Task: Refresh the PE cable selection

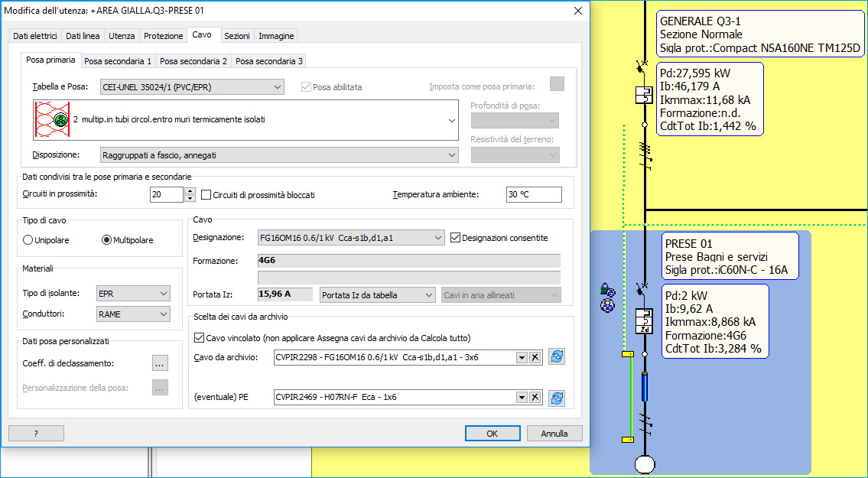Action: coord(557,398)
